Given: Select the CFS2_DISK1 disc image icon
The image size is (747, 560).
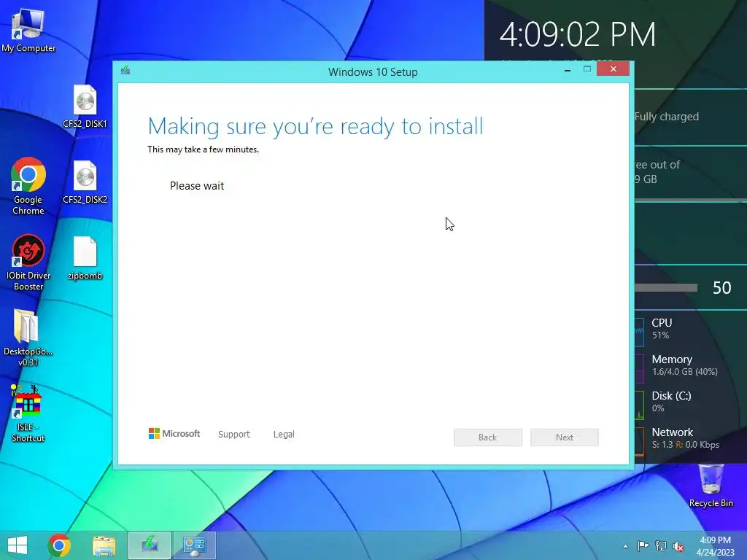Looking at the screenshot, I should point(85,106).
